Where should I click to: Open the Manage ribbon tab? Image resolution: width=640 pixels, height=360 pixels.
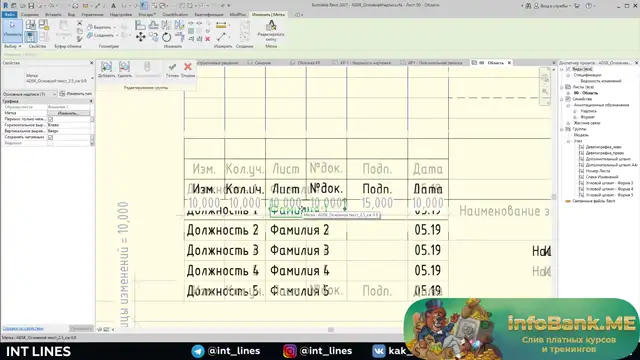pos(92,15)
